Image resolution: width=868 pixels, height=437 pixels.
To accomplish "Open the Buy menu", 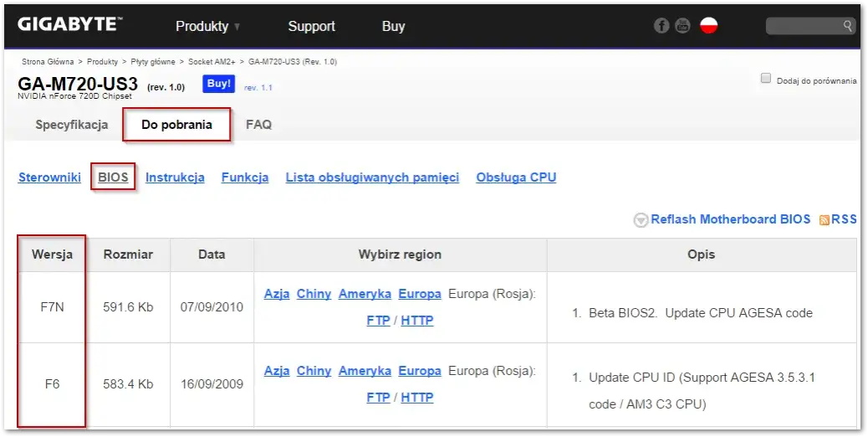I will tap(394, 26).
